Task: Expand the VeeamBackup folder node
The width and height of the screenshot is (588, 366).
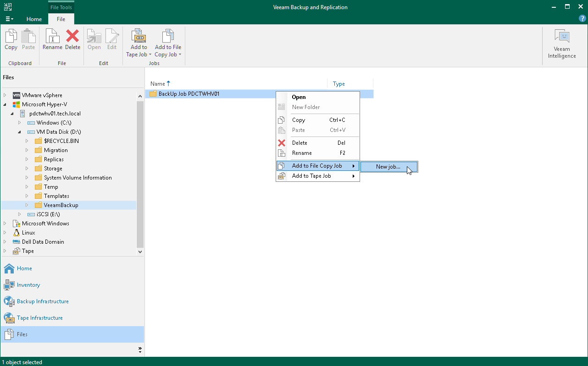Action: click(27, 205)
